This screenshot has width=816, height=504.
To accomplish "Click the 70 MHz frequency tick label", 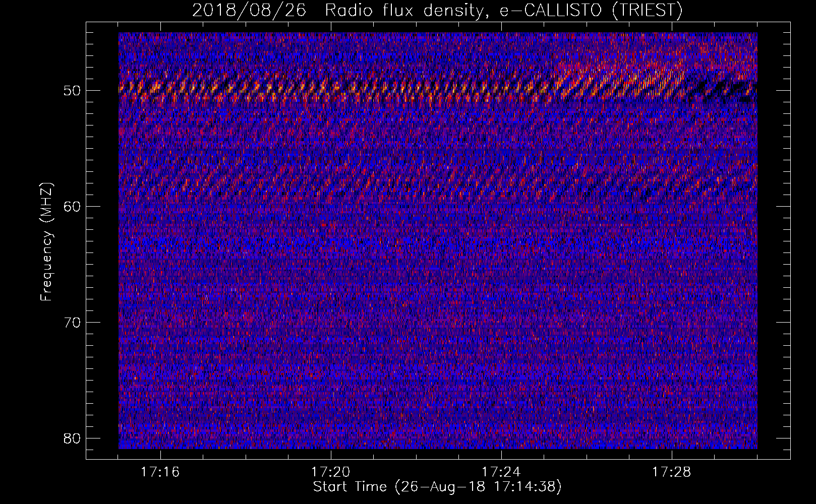I will [x=72, y=322].
